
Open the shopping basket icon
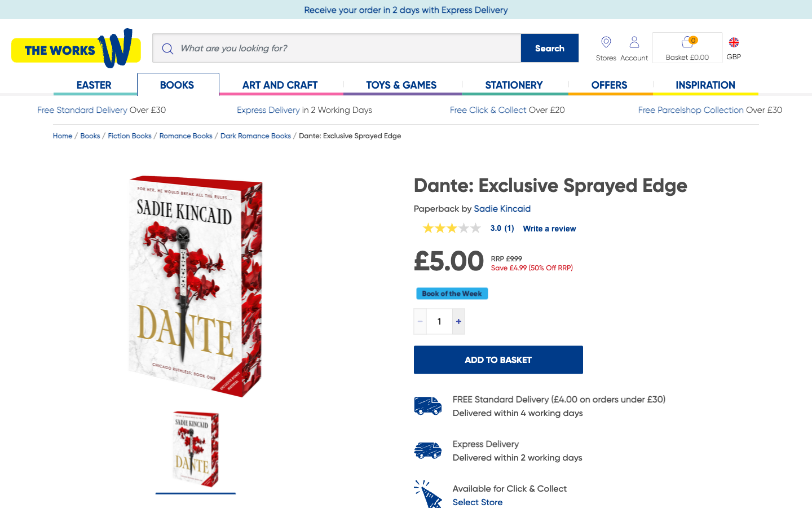[x=687, y=42]
